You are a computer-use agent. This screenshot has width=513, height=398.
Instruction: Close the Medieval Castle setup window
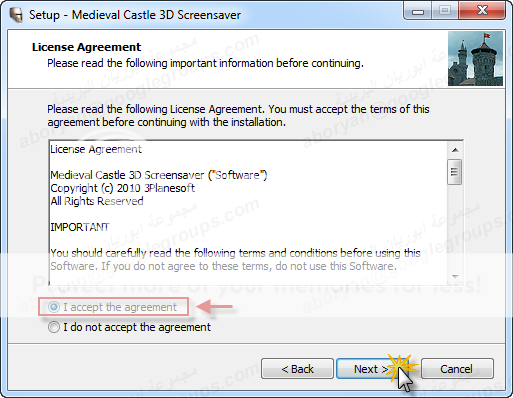[x=482, y=11]
